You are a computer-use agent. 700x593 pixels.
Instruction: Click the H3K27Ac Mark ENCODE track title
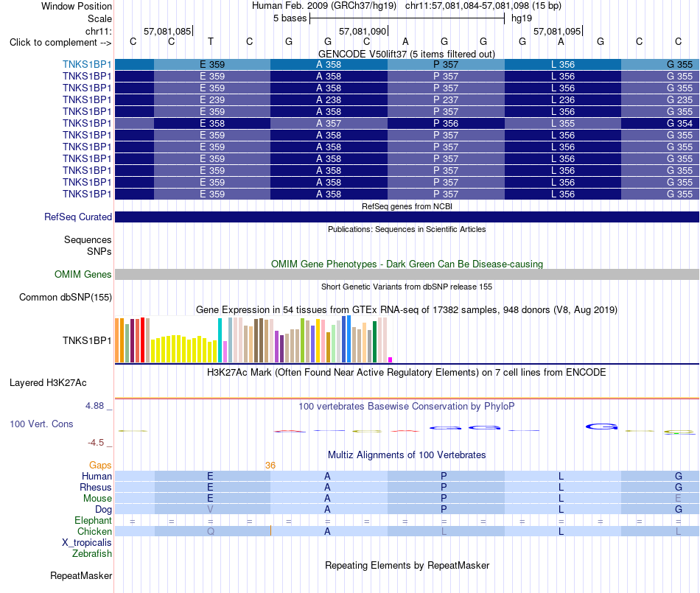(406, 372)
